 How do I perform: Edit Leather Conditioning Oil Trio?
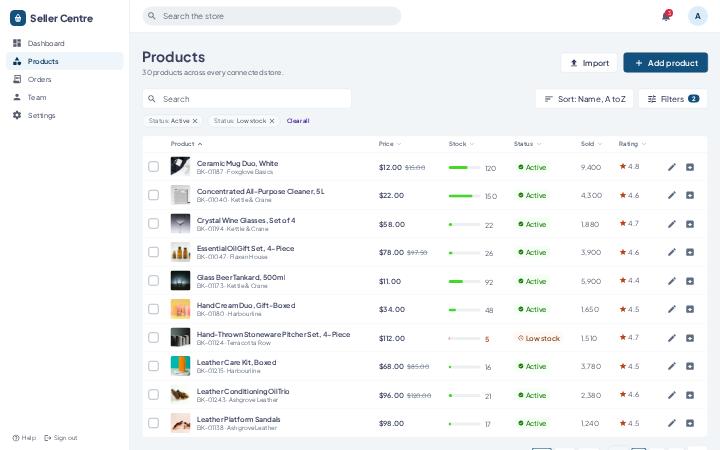tap(671, 395)
